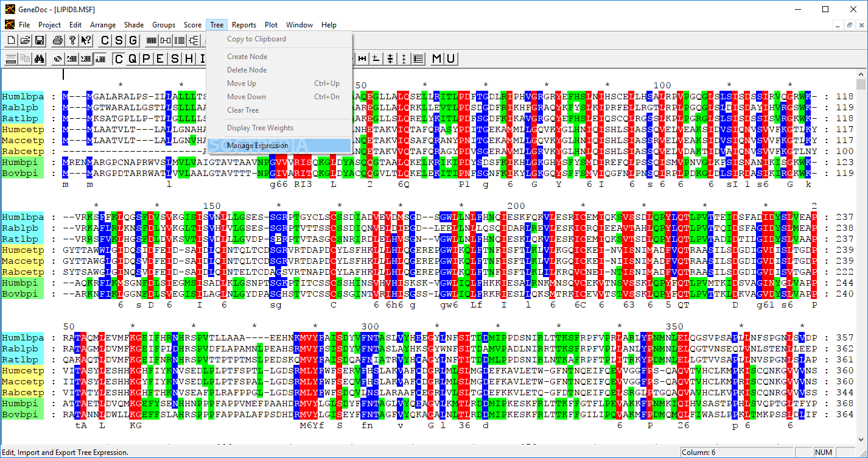
Task: Click the grid table icon in top toolbar
Action: [152, 40]
